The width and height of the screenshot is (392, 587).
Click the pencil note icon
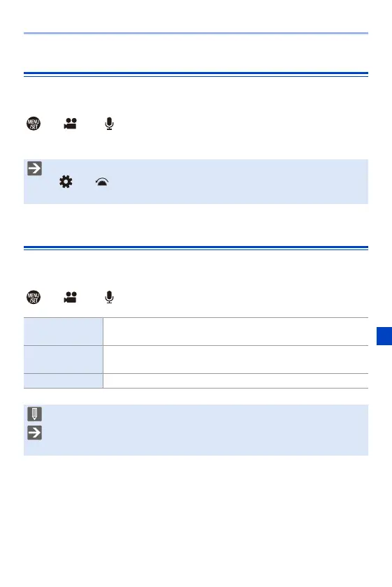[34, 414]
